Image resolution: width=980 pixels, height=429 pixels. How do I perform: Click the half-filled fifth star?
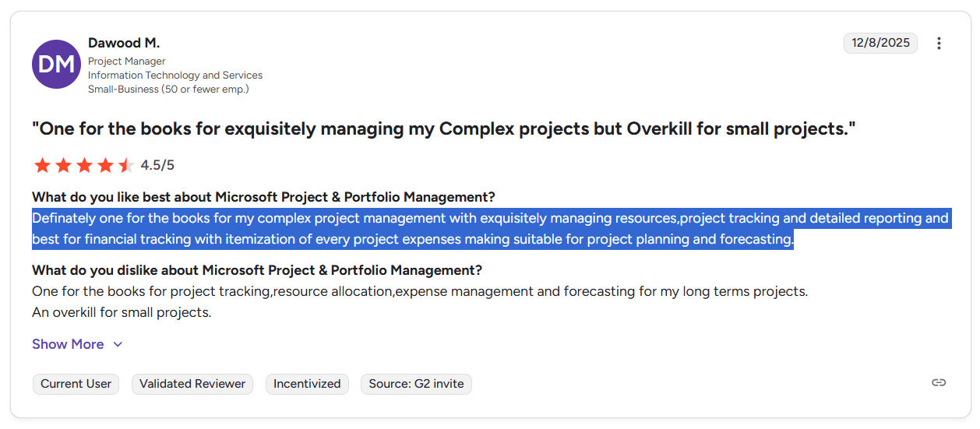126,165
